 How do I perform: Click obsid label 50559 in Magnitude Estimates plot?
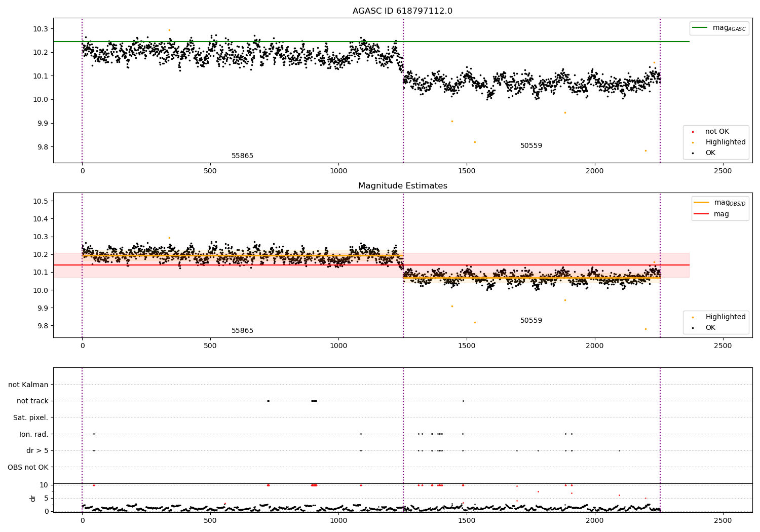tap(531, 321)
